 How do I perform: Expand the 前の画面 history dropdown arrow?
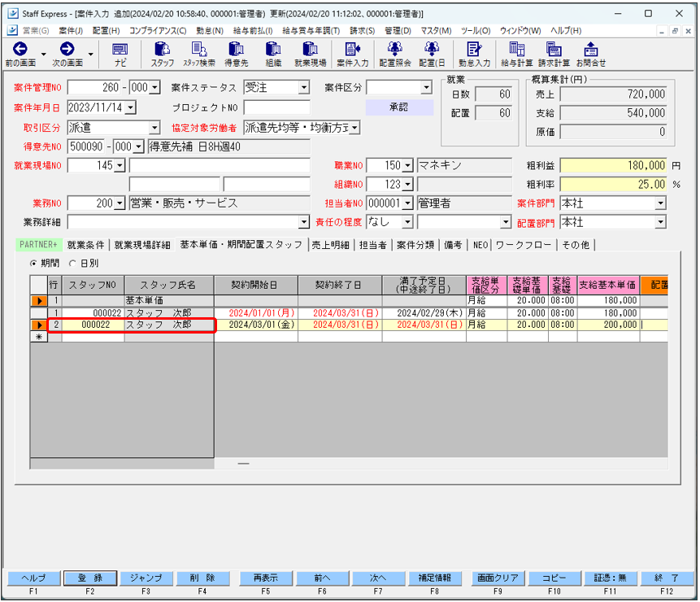[x=44, y=54]
